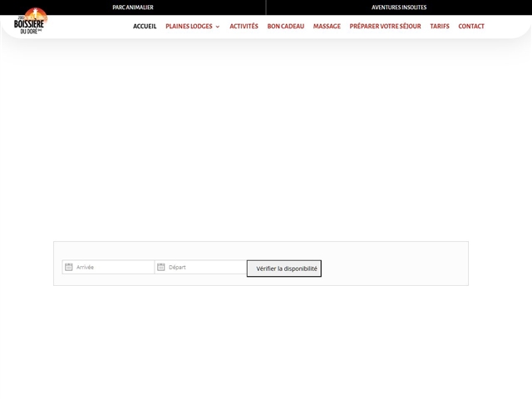Open the Massage page
This screenshot has height=399, width=532.
pos(327,27)
